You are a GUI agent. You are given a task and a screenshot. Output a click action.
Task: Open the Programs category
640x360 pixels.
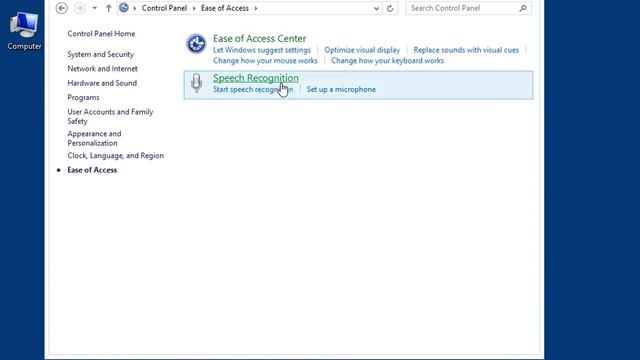[83, 98]
